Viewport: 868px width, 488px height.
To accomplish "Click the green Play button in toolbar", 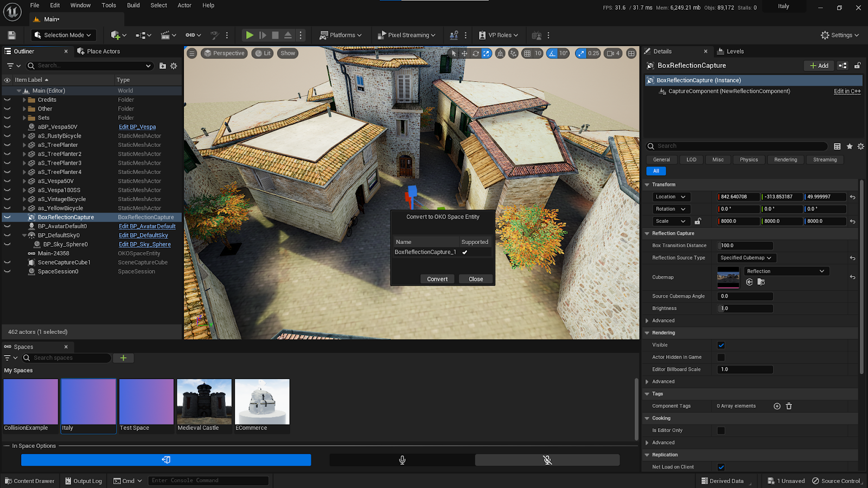I will pos(249,35).
